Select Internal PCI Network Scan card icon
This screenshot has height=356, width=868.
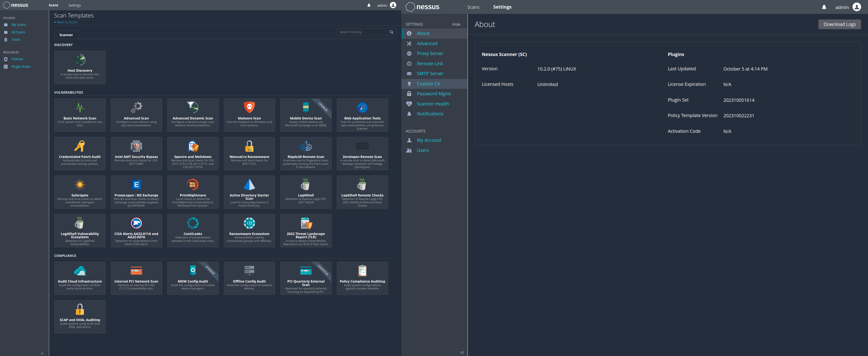tap(136, 270)
